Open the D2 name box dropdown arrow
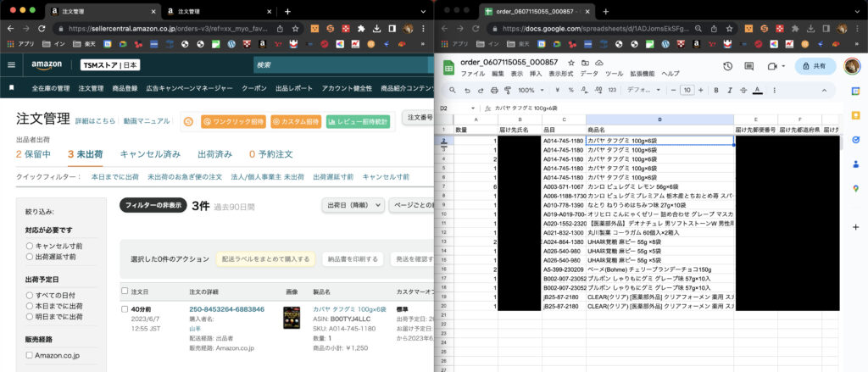 (473, 108)
